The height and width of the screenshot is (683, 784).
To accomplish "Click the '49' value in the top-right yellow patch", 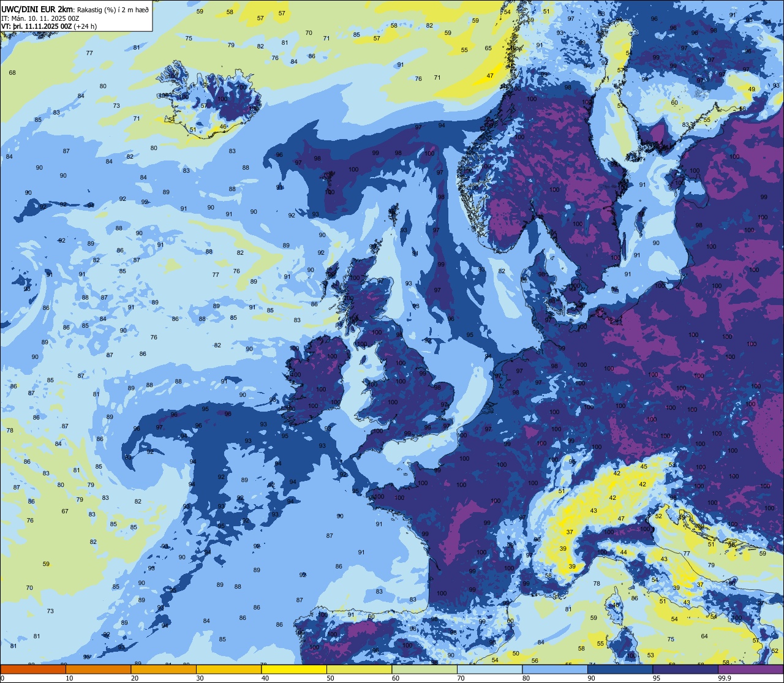I will (x=752, y=89).
